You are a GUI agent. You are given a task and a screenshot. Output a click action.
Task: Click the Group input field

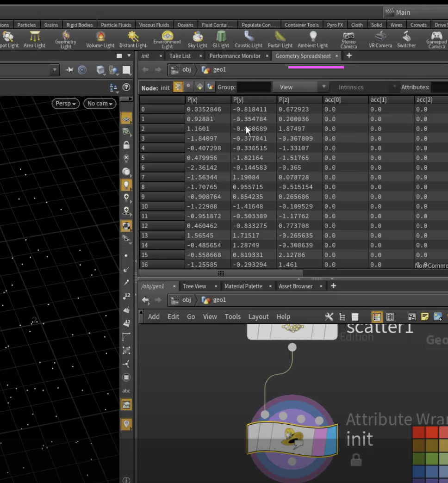254,87
